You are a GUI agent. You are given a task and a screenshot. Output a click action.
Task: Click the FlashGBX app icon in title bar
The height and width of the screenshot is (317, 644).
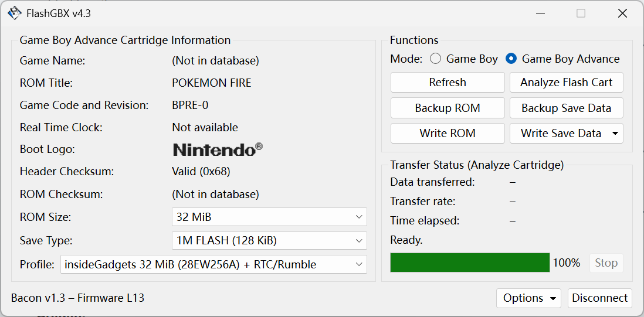(x=15, y=13)
